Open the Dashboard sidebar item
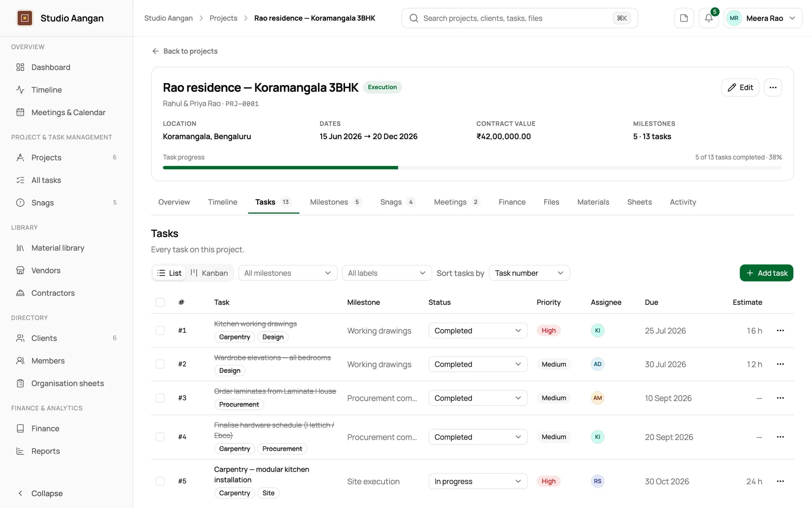The width and height of the screenshot is (812, 508). pyautogui.click(x=66, y=67)
